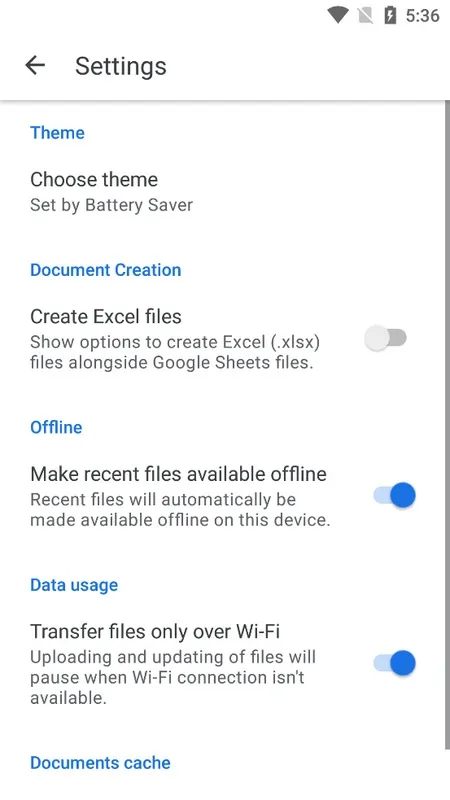Tap the Offline section header

tap(56, 427)
